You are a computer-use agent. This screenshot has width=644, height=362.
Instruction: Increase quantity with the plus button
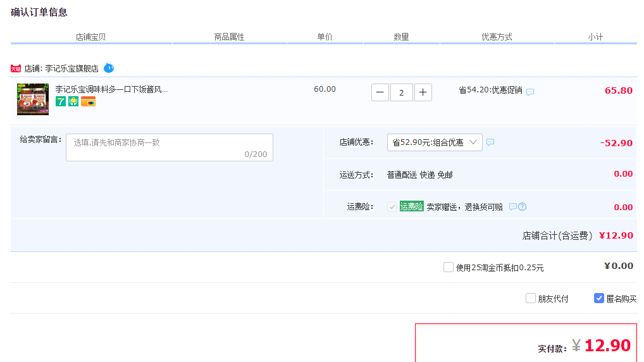pyautogui.click(x=423, y=92)
